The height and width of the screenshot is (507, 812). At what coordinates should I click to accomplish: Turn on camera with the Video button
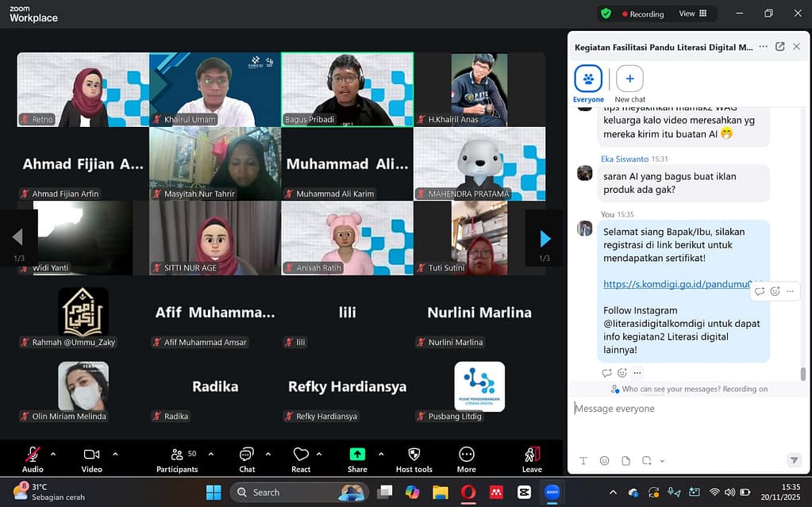[x=91, y=455]
